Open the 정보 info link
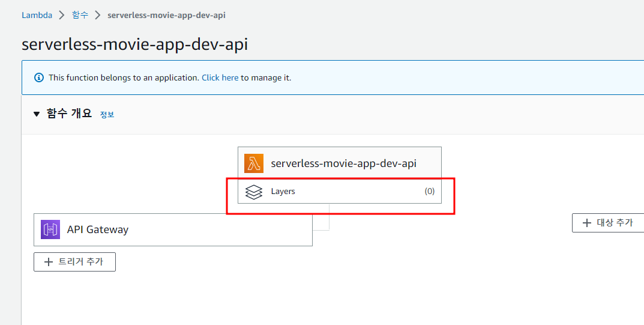This screenshot has width=644, height=325. coord(107,115)
